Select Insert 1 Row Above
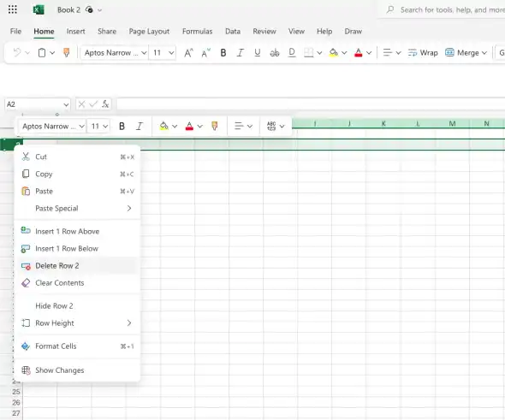The image size is (505, 420). coord(77,231)
